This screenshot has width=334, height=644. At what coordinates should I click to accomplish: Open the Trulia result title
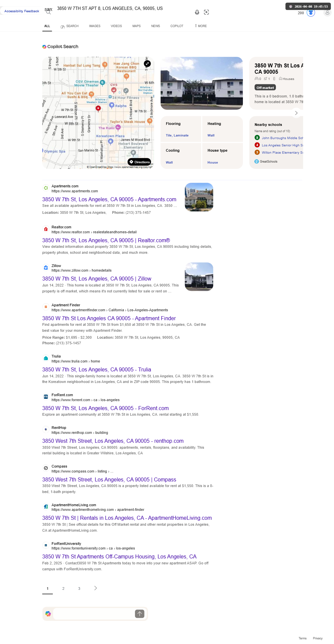[x=97, y=369]
